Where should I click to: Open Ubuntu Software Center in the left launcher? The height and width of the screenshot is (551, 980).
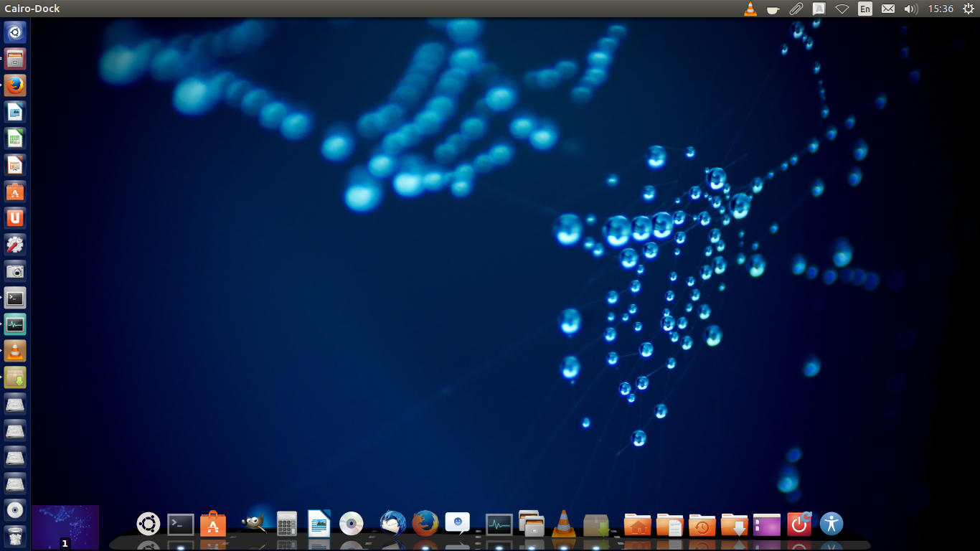15,192
